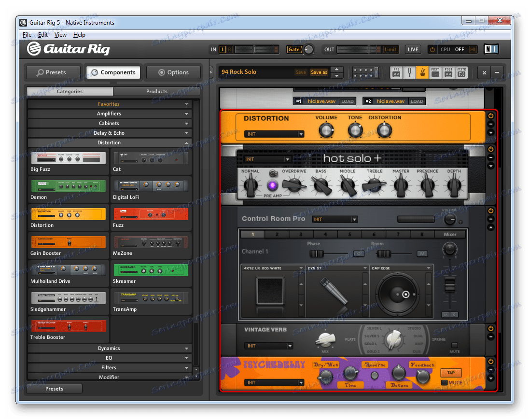The image size is (530, 420).
Task: Click the POST tapedeck icon
Action: pyautogui.click(x=448, y=72)
